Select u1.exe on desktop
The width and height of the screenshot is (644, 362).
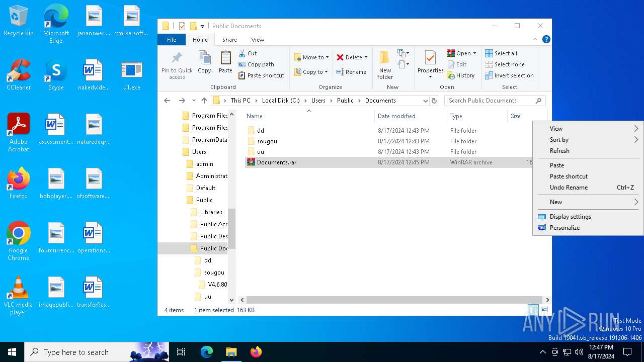132,75
